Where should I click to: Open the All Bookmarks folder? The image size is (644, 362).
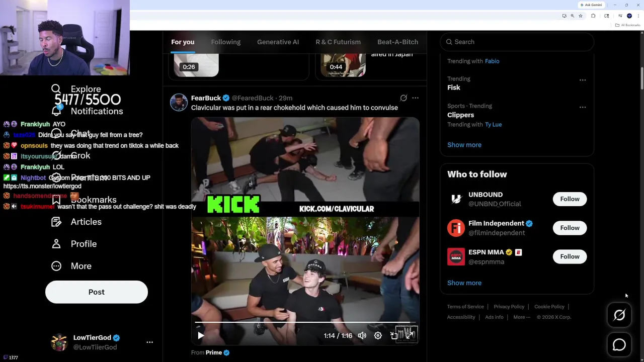pyautogui.click(x=627, y=25)
